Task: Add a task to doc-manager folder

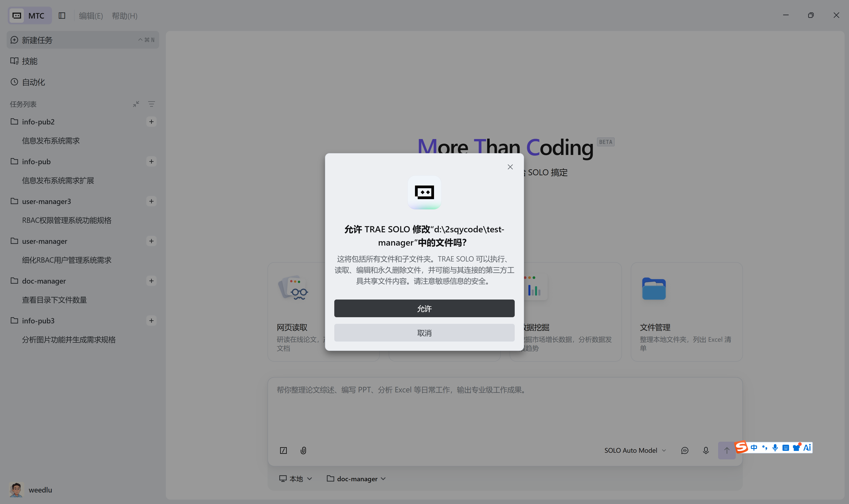Action: pos(151,281)
